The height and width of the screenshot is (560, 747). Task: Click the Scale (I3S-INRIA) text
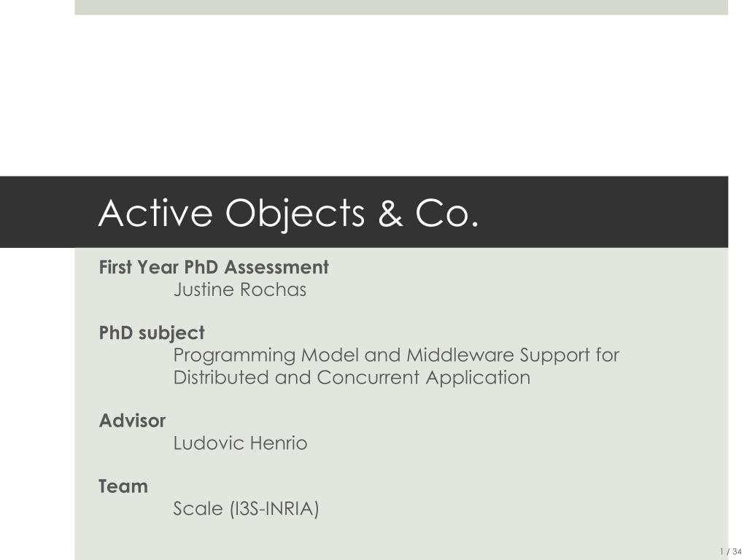point(246,508)
